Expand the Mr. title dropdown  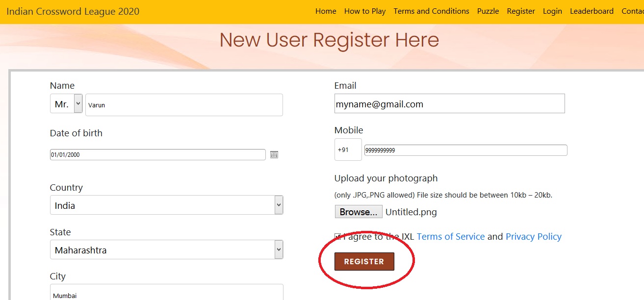66,104
